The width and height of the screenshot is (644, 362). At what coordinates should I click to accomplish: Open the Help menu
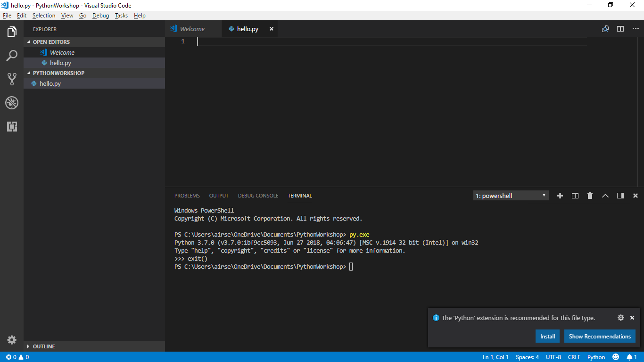pyautogui.click(x=140, y=16)
